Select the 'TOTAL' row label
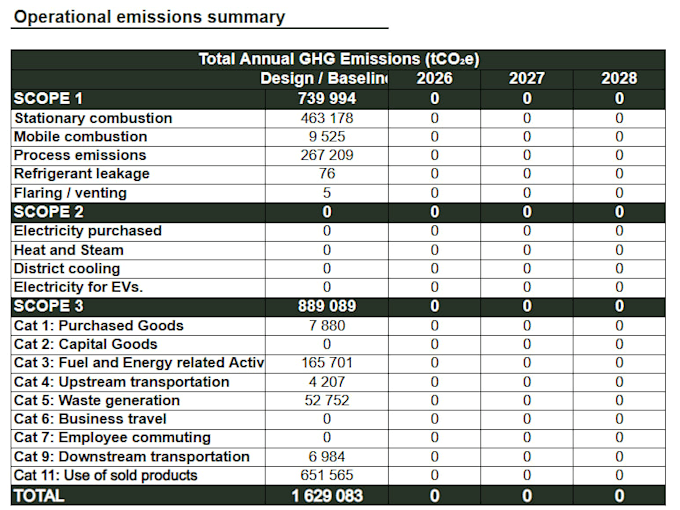 tap(39, 496)
